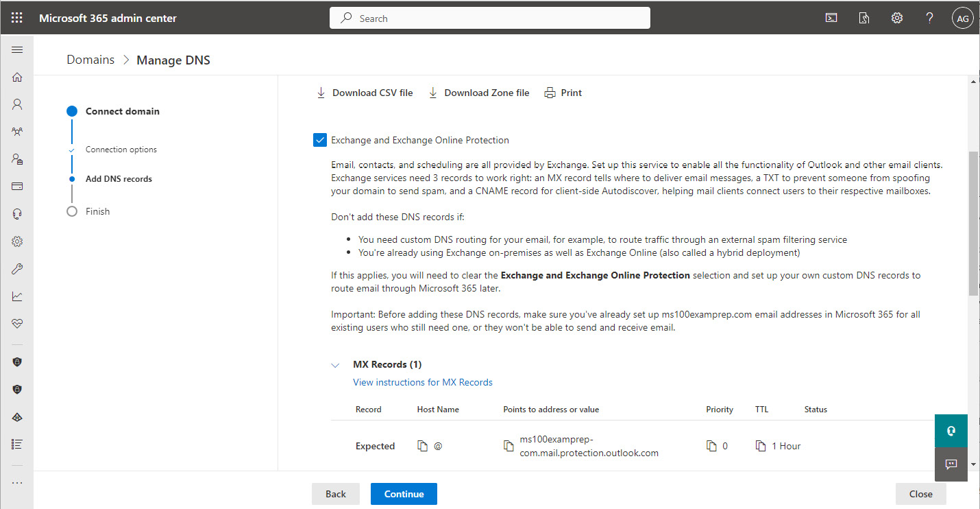Click the Microsoft 365 admin center title
The width and height of the screenshot is (980, 509).
(108, 19)
